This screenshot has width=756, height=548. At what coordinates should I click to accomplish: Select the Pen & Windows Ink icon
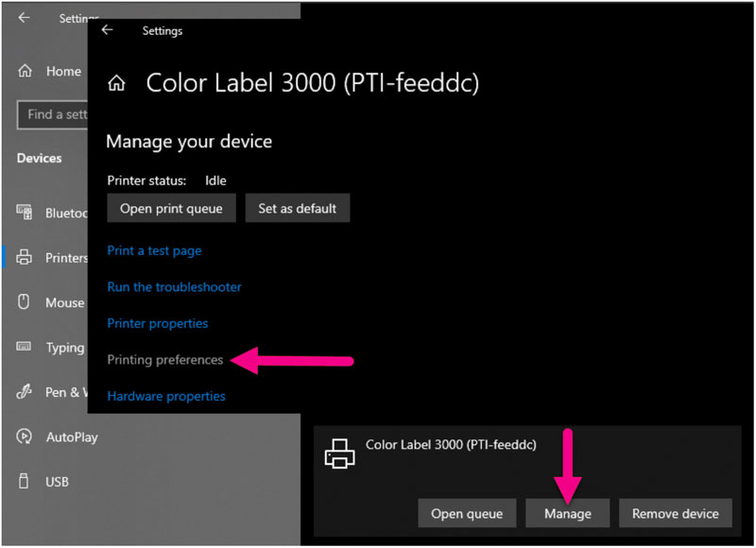click(24, 391)
